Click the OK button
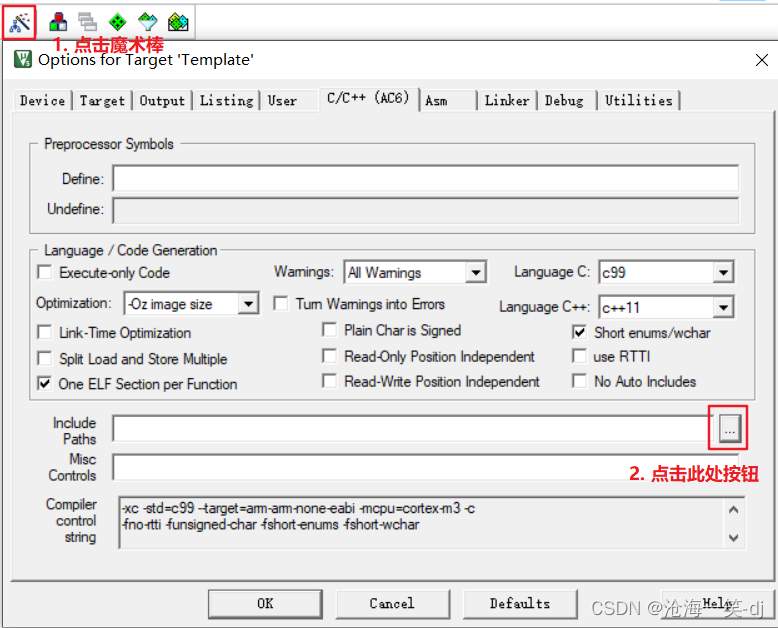The width and height of the screenshot is (778, 628). point(265,604)
